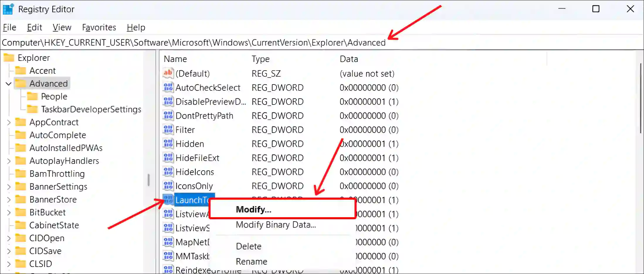Choose Delete in the context menu
The width and height of the screenshot is (644, 274).
pos(249,246)
